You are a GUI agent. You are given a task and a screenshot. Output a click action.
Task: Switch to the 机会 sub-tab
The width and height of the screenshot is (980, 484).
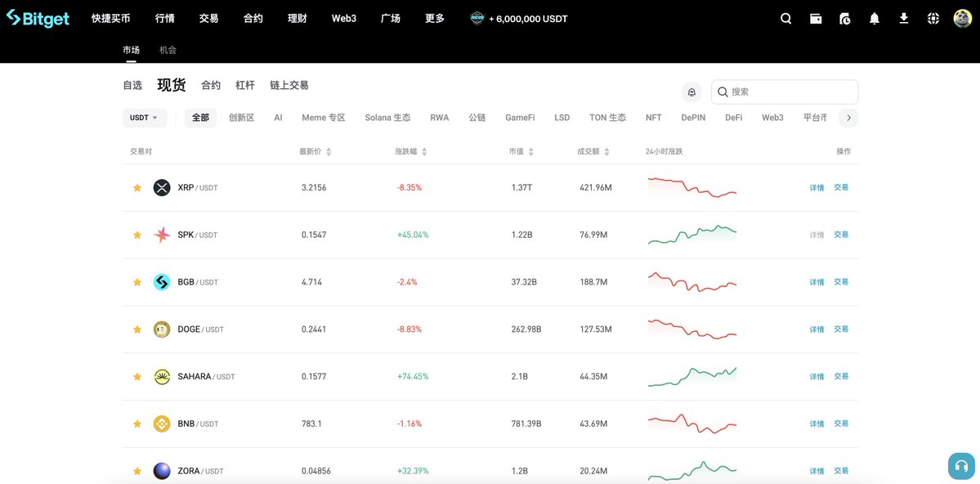[x=168, y=50]
